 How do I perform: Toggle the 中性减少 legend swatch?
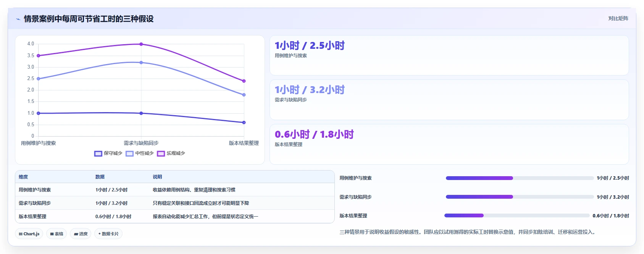(129, 153)
